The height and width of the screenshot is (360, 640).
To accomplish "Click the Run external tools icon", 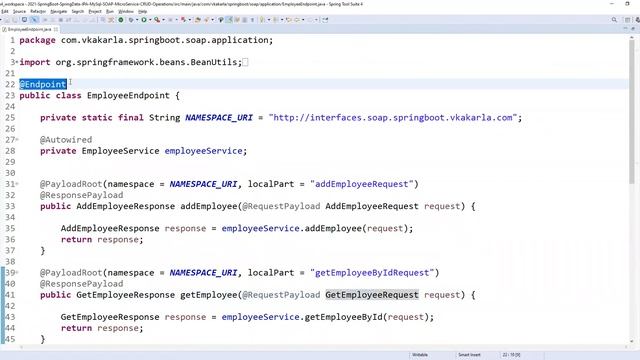I will click(x=157, y=20).
